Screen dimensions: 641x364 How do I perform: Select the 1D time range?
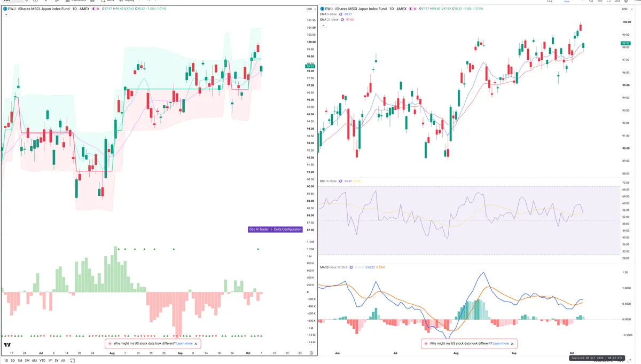pyautogui.click(x=6, y=361)
